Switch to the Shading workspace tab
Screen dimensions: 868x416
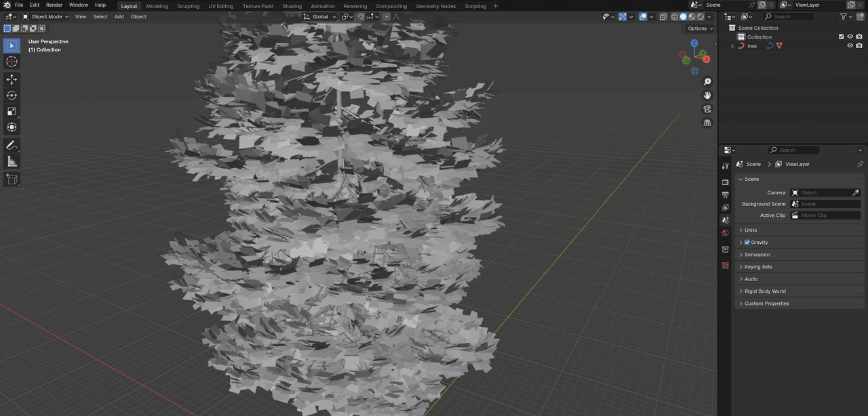pyautogui.click(x=292, y=6)
